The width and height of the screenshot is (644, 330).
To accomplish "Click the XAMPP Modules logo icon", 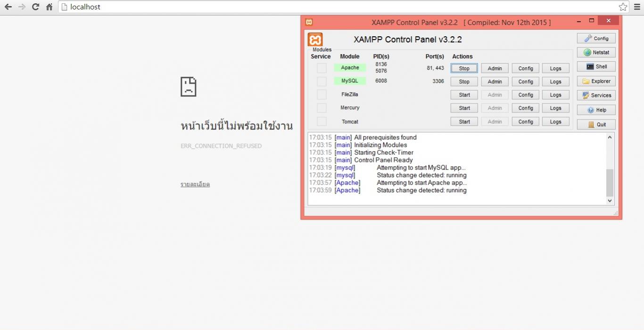I will (315, 40).
